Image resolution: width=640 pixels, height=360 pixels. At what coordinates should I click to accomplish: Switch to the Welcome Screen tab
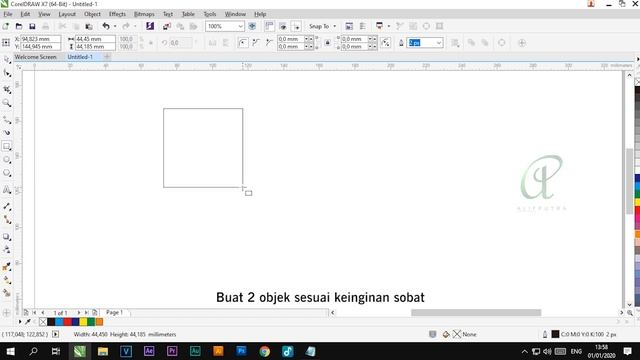coord(36,57)
